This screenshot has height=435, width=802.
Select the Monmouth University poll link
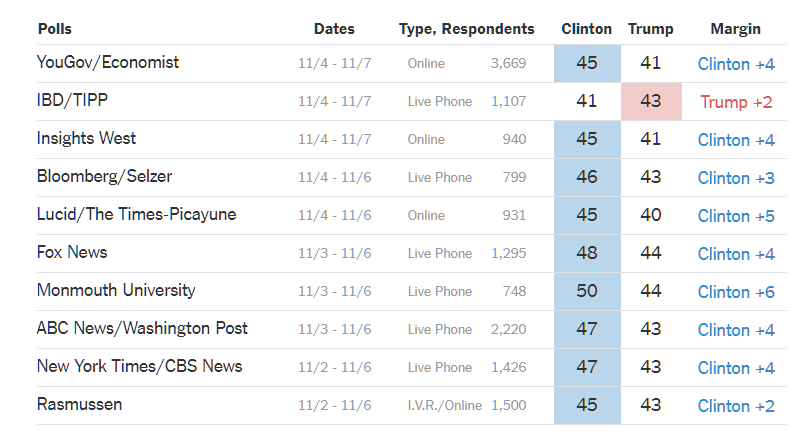point(116,290)
